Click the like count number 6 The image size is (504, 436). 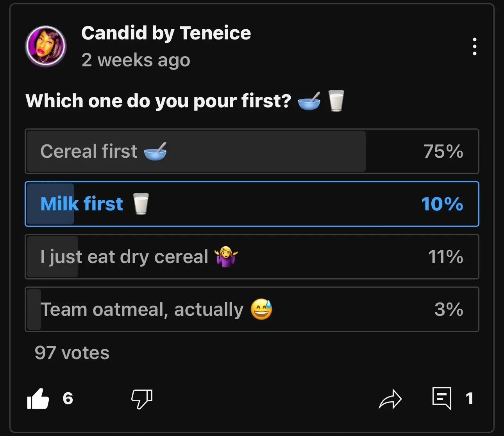(x=68, y=399)
